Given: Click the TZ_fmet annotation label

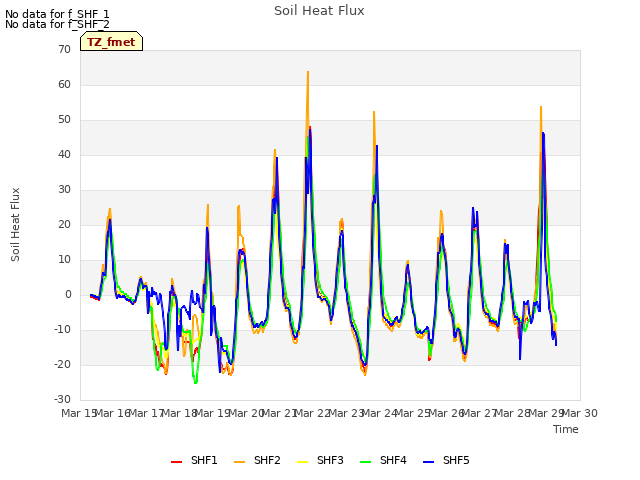Looking at the screenshot, I should (x=111, y=42).
